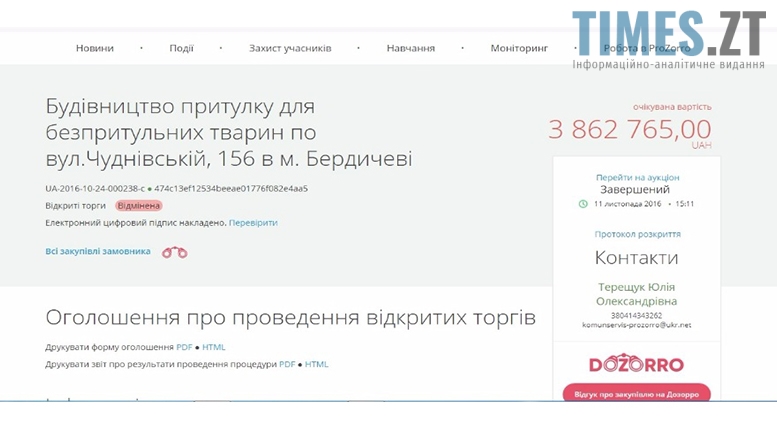Open procedure results report in HTML
The height and width of the screenshot is (437, 777).
[316, 364]
